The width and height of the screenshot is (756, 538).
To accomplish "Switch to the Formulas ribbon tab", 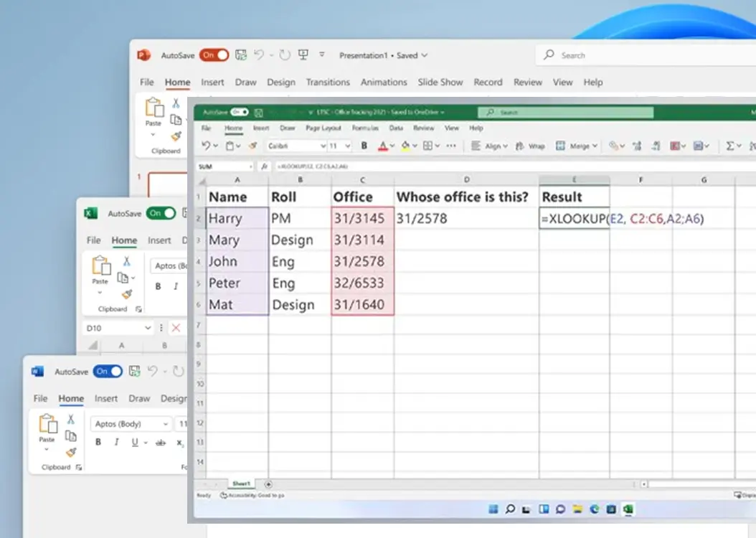I will point(366,128).
